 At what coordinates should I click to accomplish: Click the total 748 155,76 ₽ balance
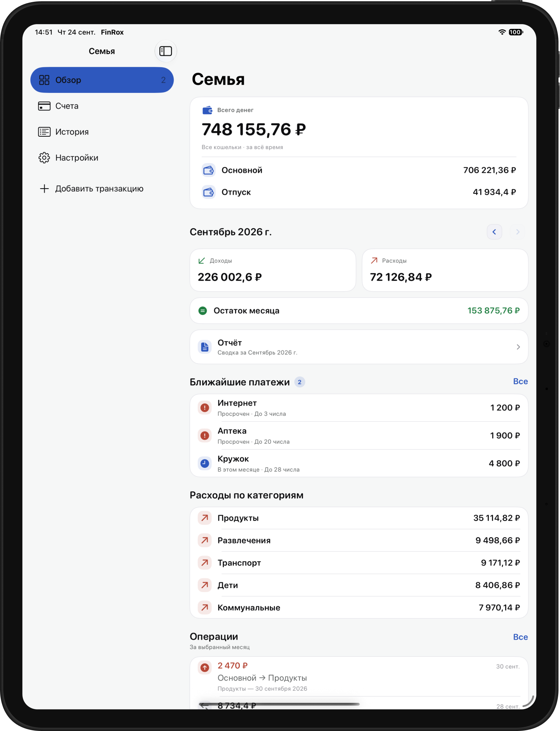[254, 129]
